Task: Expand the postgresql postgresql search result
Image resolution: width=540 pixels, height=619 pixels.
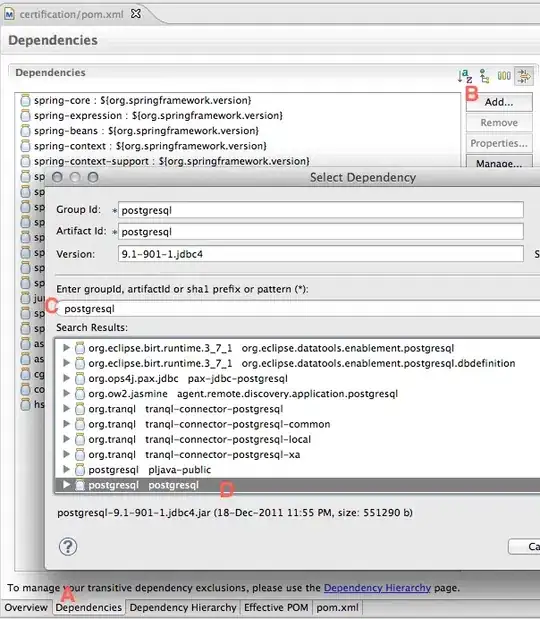Action: click(x=66, y=484)
